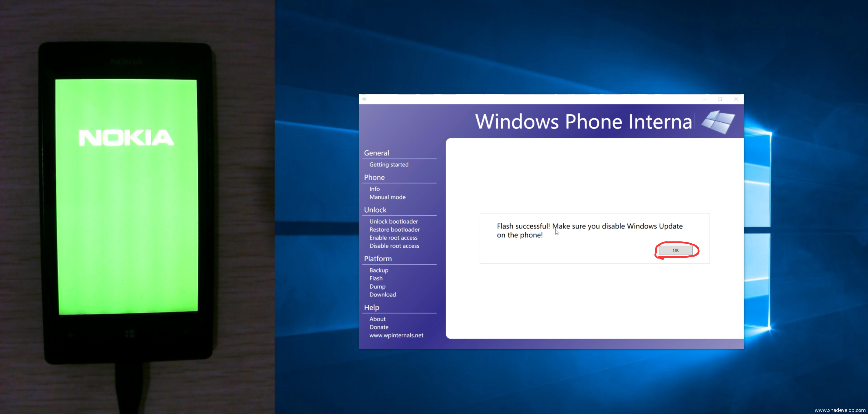Viewport: 868px width, 414px height.
Task: Open the phone Info page
Action: pyautogui.click(x=374, y=189)
